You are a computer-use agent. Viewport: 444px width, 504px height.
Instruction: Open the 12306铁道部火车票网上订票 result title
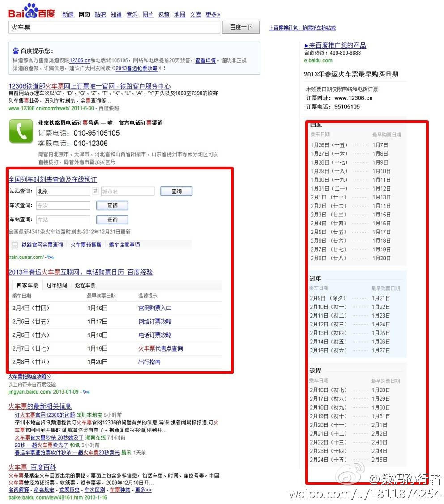(90, 86)
